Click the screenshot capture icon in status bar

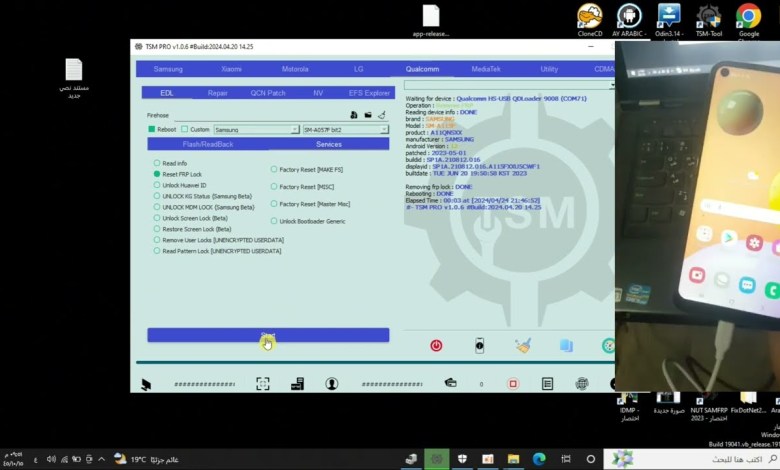pyautogui.click(x=262, y=383)
